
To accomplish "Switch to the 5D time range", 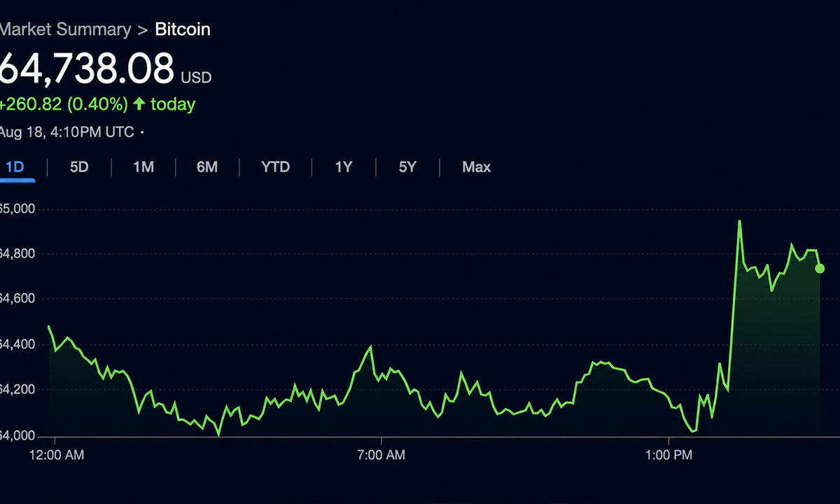I will (x=79, y=167).
